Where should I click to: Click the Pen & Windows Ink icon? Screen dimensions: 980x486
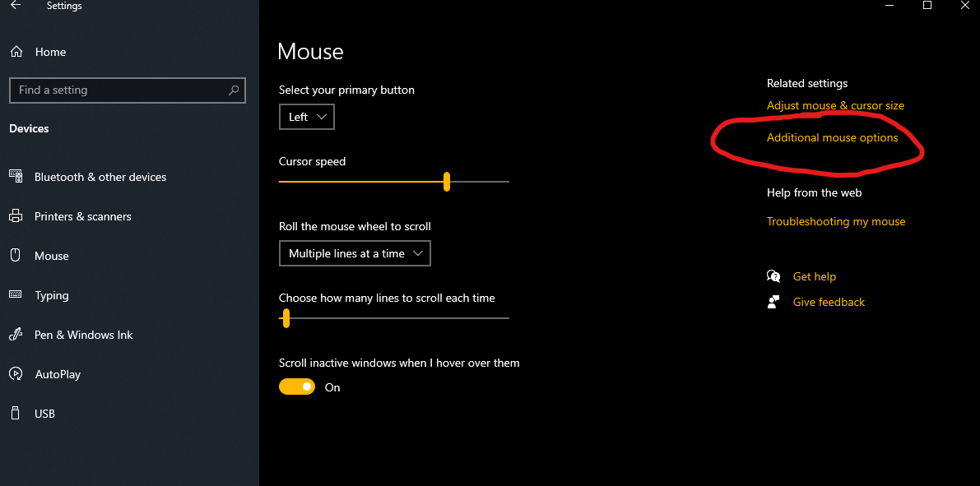click(16, 335)
